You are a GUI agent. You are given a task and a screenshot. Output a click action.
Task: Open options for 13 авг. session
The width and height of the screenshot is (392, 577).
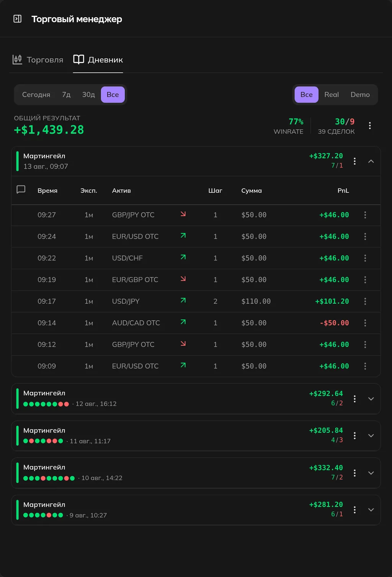355,161
